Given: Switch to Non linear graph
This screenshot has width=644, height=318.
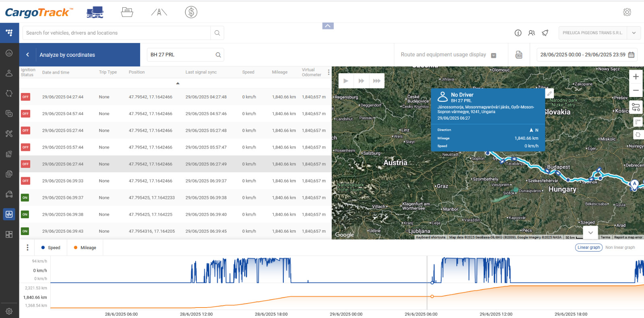Looking at the screenshot, I should click(620, 248).
